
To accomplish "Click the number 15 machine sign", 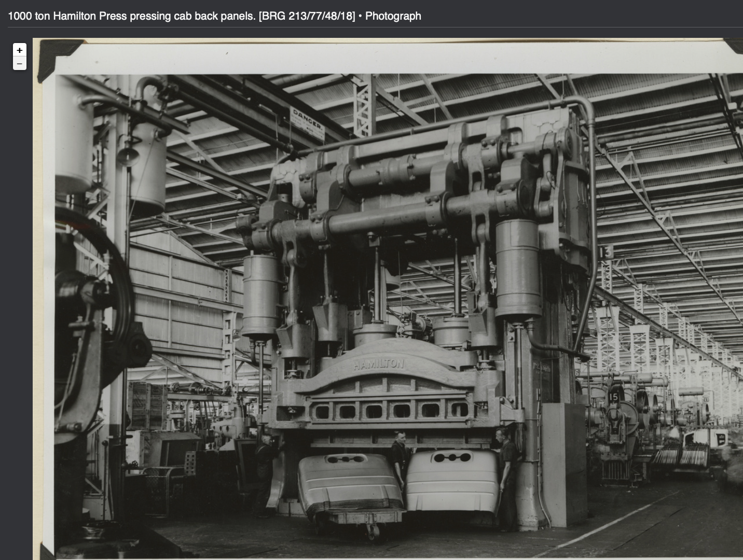I will click(x=613, y=397).
